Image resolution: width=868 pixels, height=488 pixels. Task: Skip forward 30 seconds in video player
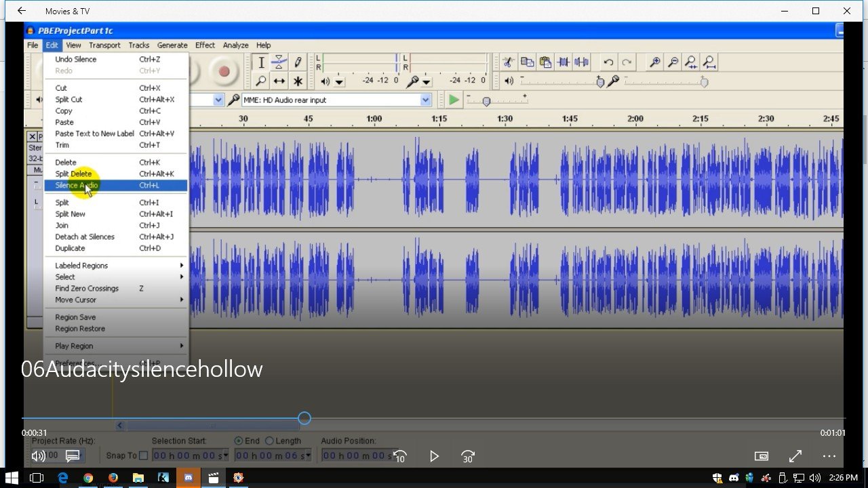(468, 456)
